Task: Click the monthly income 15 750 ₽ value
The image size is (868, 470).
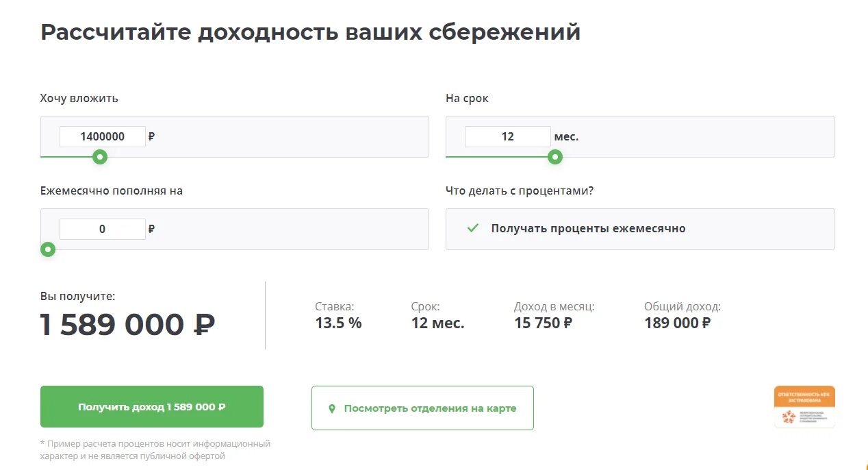Action: click(x=543, y=323)
